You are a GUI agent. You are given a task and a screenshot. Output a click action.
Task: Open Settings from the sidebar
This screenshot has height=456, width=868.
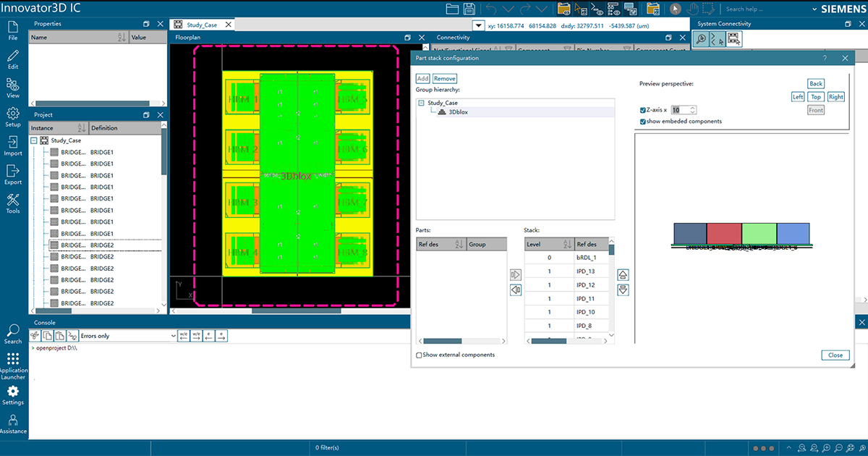pyautogui.click(x=13, y=395)
